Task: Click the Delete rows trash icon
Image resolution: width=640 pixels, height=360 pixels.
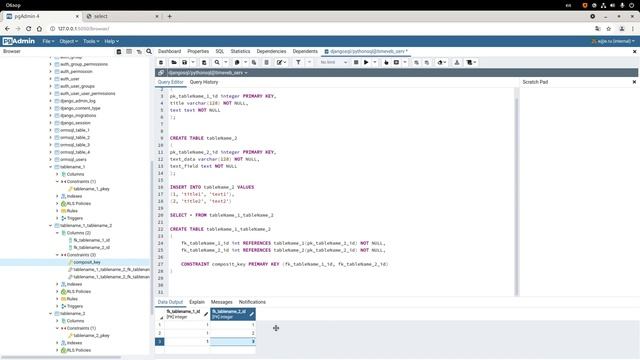Action: coord(267,62)
